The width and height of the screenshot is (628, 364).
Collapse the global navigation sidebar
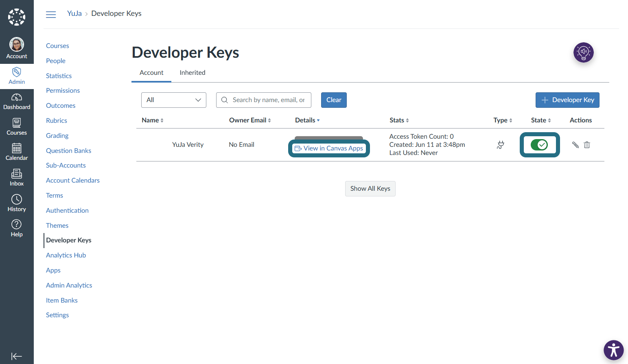17,356
